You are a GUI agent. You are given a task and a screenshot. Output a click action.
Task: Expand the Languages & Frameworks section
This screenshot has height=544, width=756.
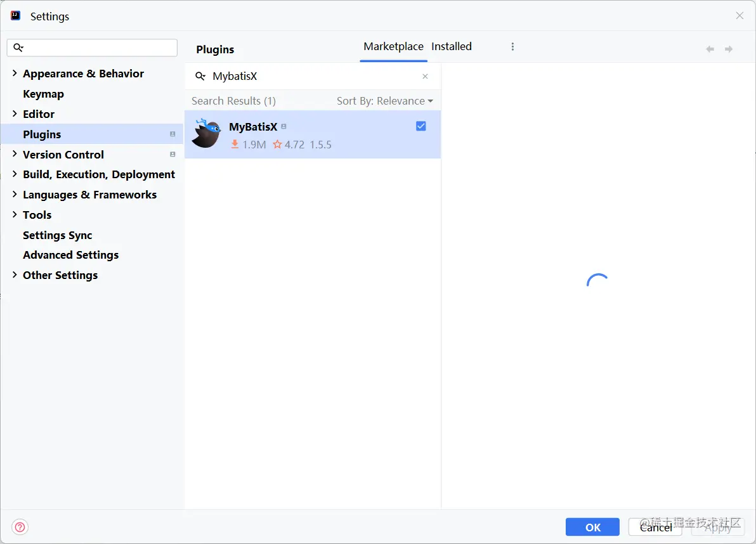tap(15, 194)
